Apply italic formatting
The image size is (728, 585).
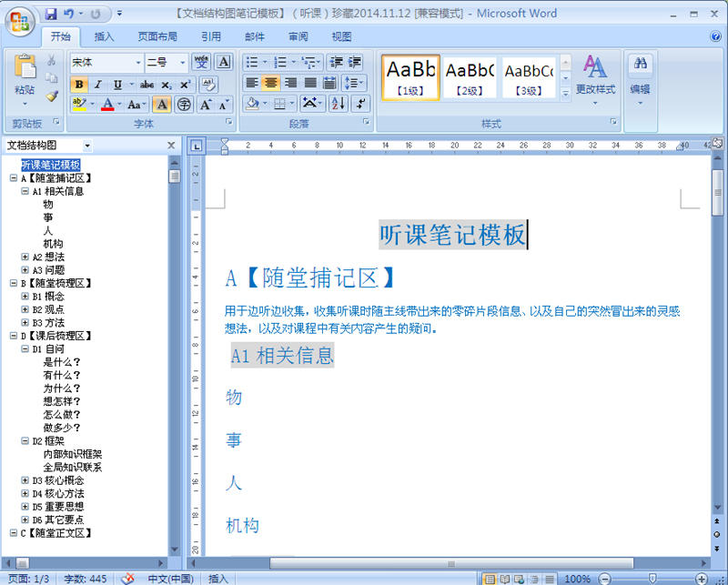click(x=96, y=84)
